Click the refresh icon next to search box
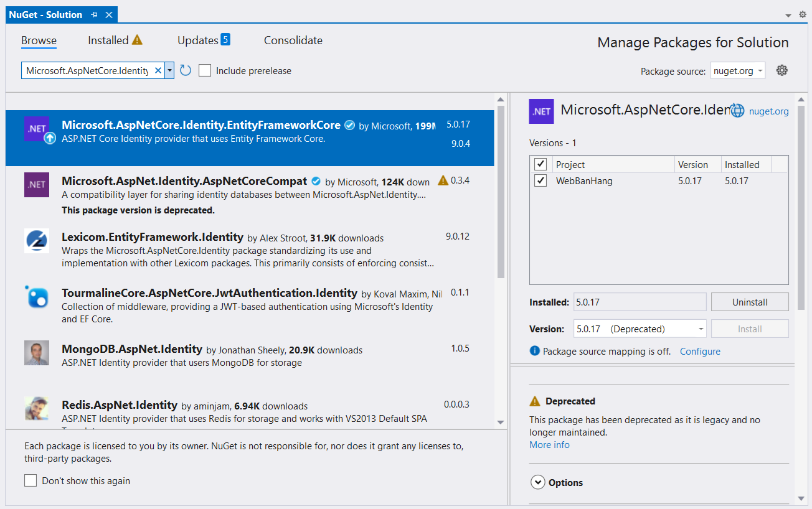The height and width of the screenshot is (509, 812). point(186,70)
